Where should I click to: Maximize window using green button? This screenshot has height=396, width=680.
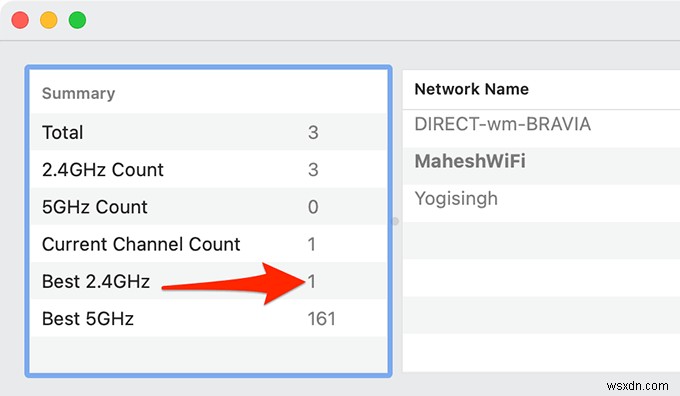point(77,20)
